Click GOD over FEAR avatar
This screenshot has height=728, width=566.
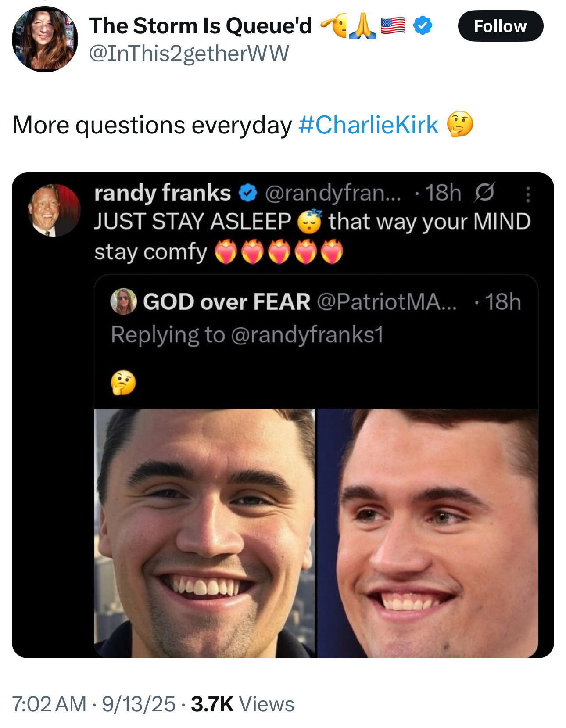[x=123, y=301]
